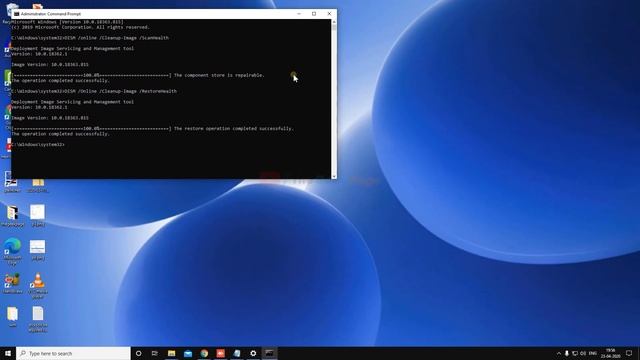This screenshot has height=360, width=640.
Task: Open the Settings gear on the taskbar
Action: [x=253, y=353]
